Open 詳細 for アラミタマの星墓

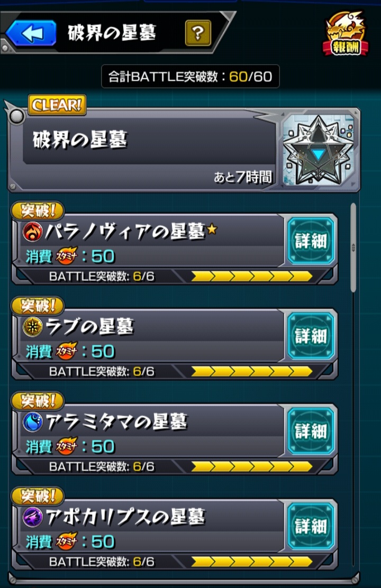311,431
